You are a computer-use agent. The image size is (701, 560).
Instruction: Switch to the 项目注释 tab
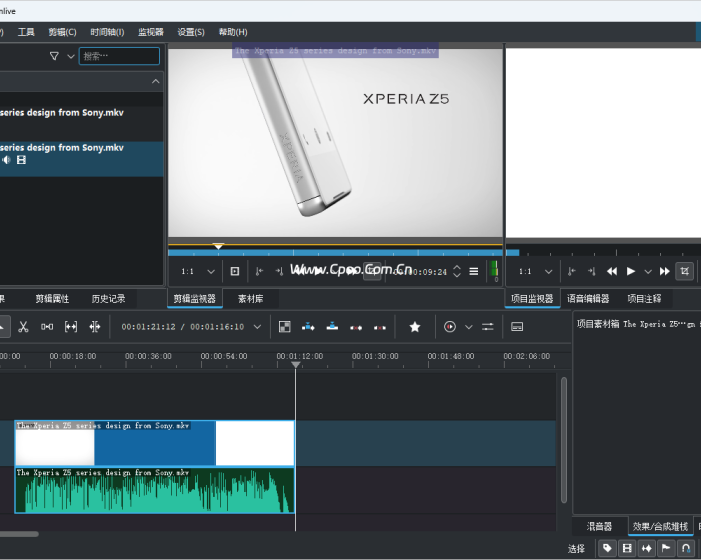(x=644, y=299)
